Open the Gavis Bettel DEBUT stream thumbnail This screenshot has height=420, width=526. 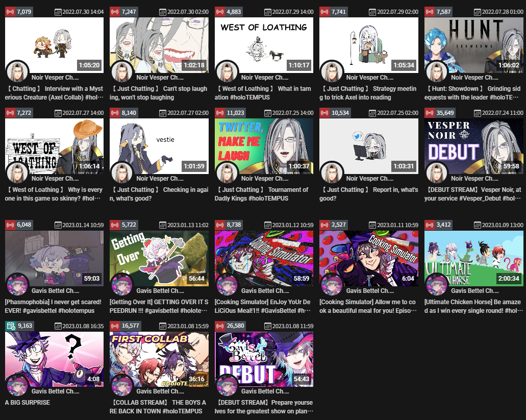click(264, 359)
